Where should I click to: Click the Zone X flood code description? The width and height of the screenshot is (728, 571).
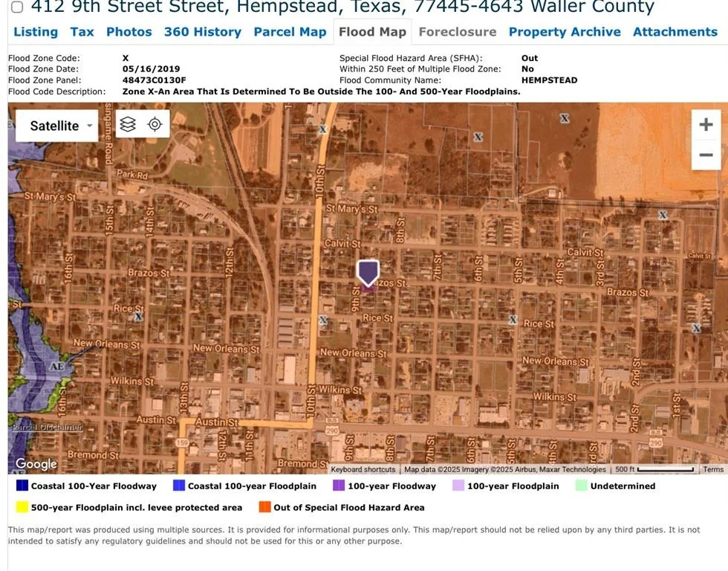point(321,91)
